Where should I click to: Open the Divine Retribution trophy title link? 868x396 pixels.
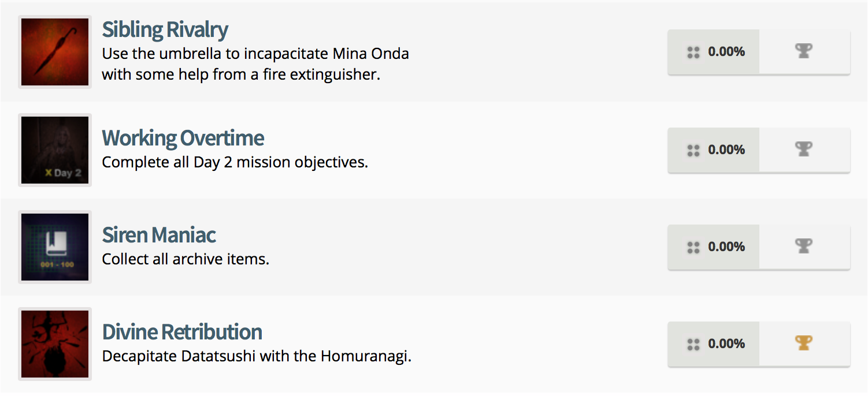pos(182,332)
